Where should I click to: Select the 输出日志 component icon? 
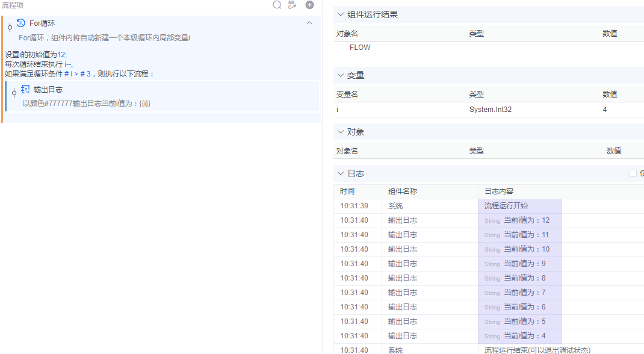(24, 88)
